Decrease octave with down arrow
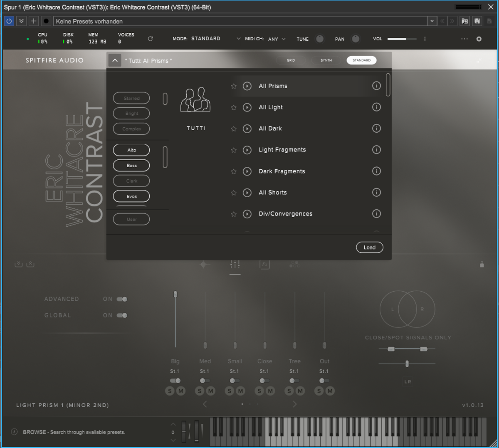499x448 pixels. [x=173, y=440]
